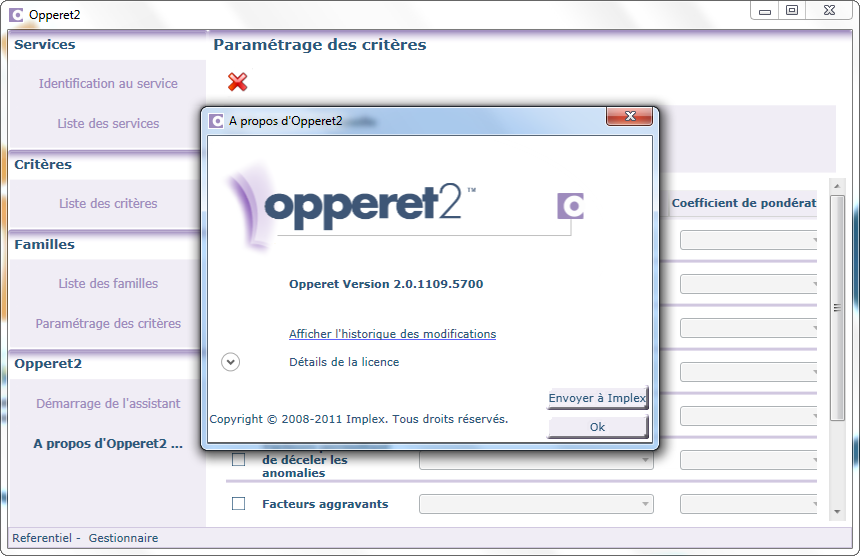The height and width of the screenshot is (556, 860).
Task: Select A propos d'Opperet2 ... entry
Action: [108, 444]
